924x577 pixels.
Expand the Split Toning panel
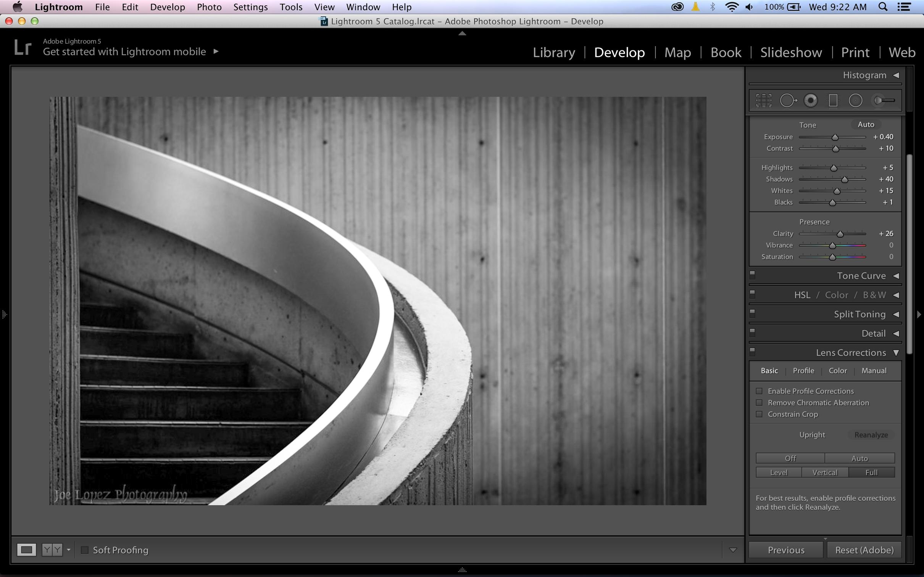pyautogui.click(x=859, y=315)
